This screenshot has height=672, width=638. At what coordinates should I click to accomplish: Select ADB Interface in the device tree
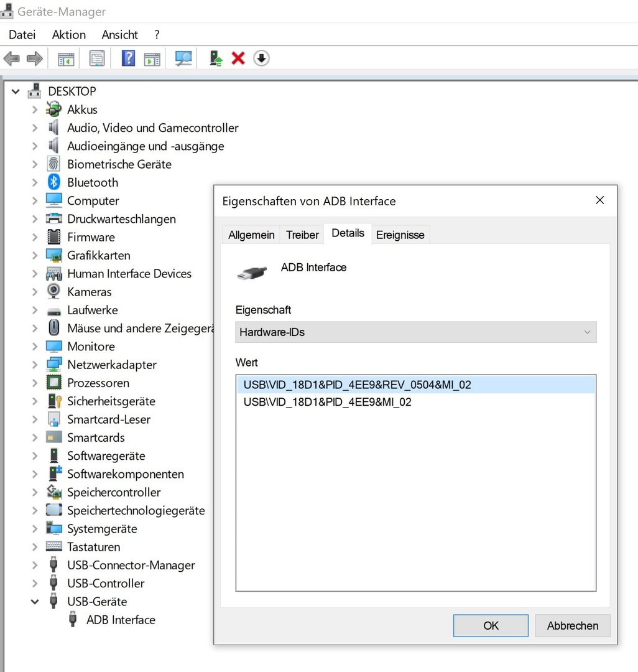(x=121, y=620)
